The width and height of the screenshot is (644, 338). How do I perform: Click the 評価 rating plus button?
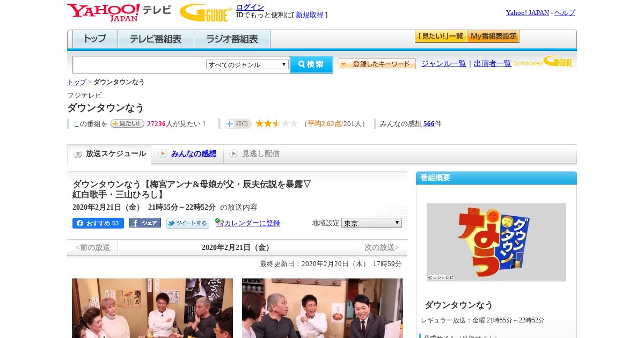(x=238, y=124)
